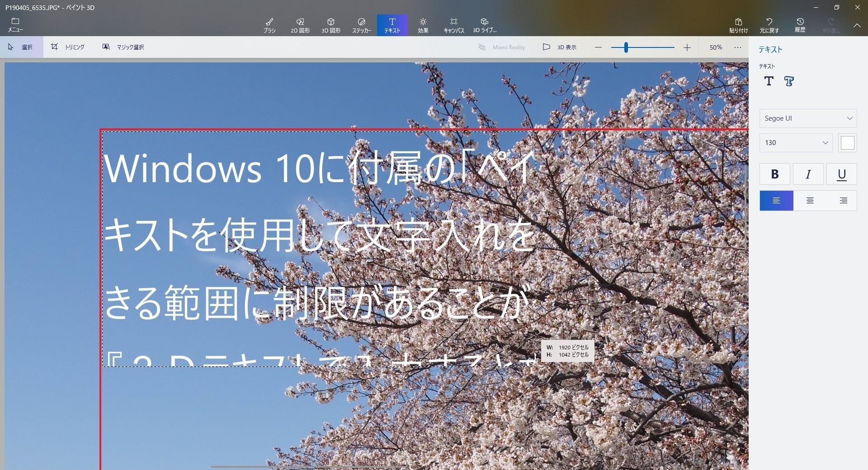Open the 3D 図形 shapes tool

[x=331, y=25]
